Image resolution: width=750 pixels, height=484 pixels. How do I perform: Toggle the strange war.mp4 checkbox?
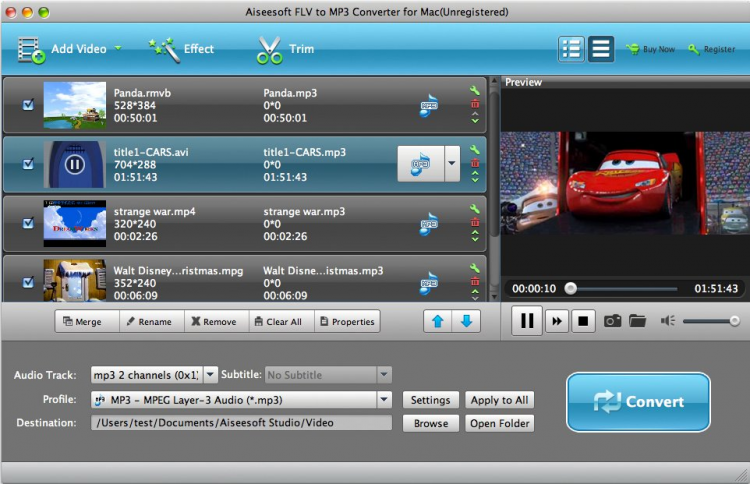(x=29, y=222)
